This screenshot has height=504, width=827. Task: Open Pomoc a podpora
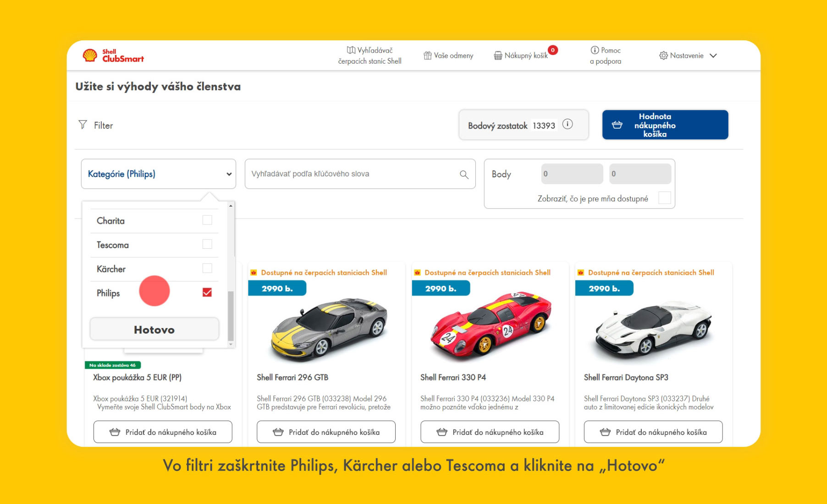click(x=606, y=55)
